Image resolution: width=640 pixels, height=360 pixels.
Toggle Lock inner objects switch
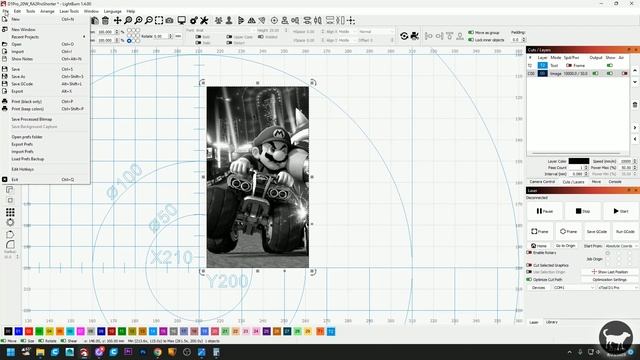471,40
